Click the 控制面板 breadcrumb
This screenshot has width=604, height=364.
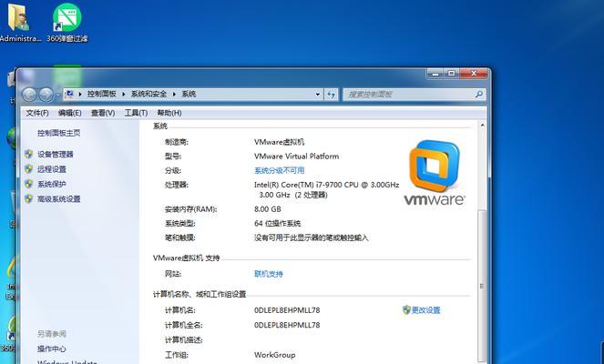101,94
